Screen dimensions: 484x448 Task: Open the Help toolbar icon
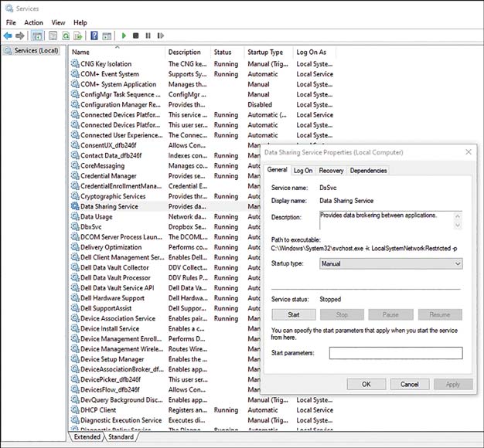tap(94, 36)
